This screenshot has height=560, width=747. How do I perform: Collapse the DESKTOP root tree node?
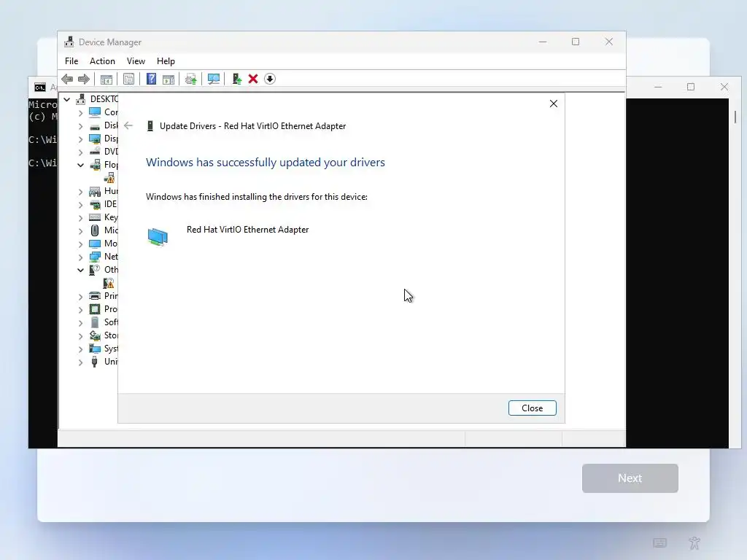(x=67, y=99)
